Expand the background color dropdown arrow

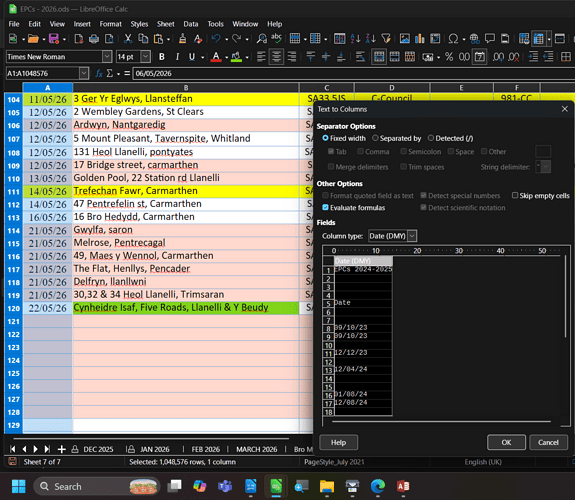(247, 57)
